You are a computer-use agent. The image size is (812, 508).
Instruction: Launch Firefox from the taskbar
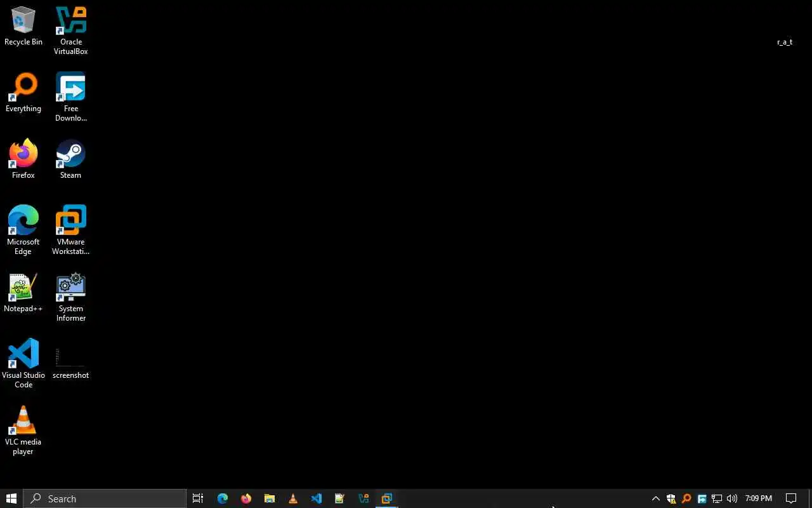click(x=246, y=498)
